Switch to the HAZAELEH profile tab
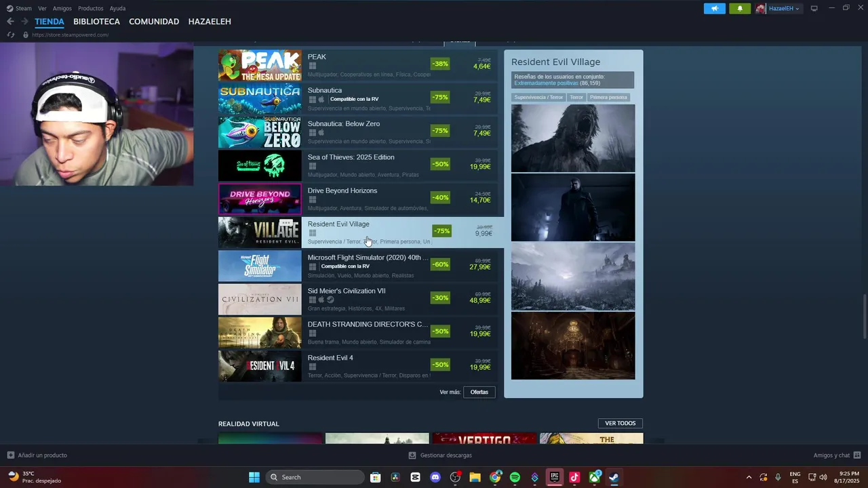 click(x=210, y=22)
